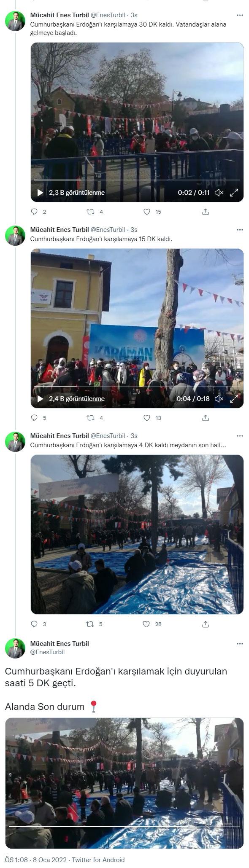Open the @EnesTurbil handle on last tweet
This screenshot has width=249, height=868.
click(47, 652)
